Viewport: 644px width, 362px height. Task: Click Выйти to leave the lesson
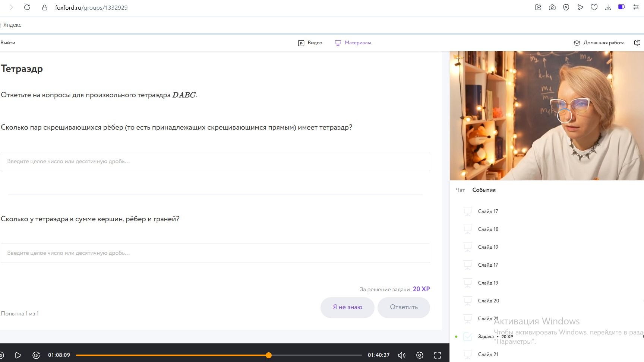[8, 43]
